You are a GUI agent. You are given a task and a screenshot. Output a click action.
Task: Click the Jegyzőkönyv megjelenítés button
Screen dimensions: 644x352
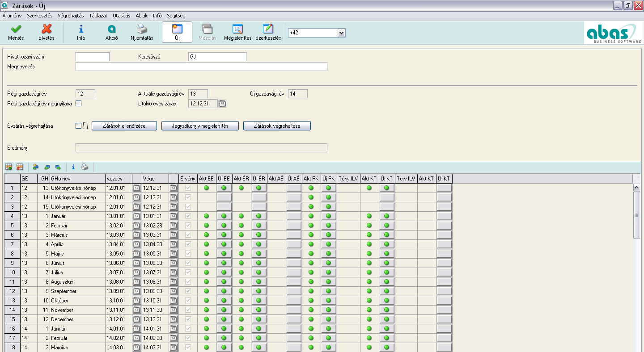pyautogui.click(x=200, y=126)
